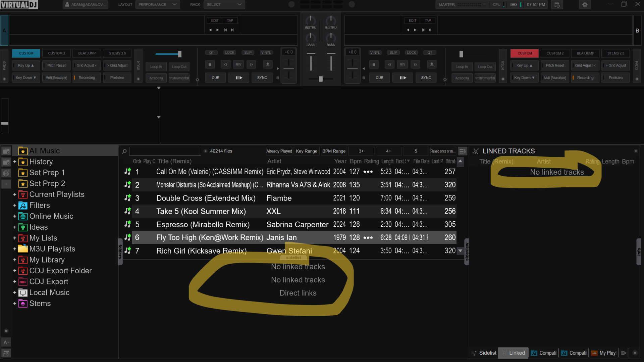This screenshot has width=644, height=362.
Task: Switch to the Linked sideview tab
Action: coord(513,353)
